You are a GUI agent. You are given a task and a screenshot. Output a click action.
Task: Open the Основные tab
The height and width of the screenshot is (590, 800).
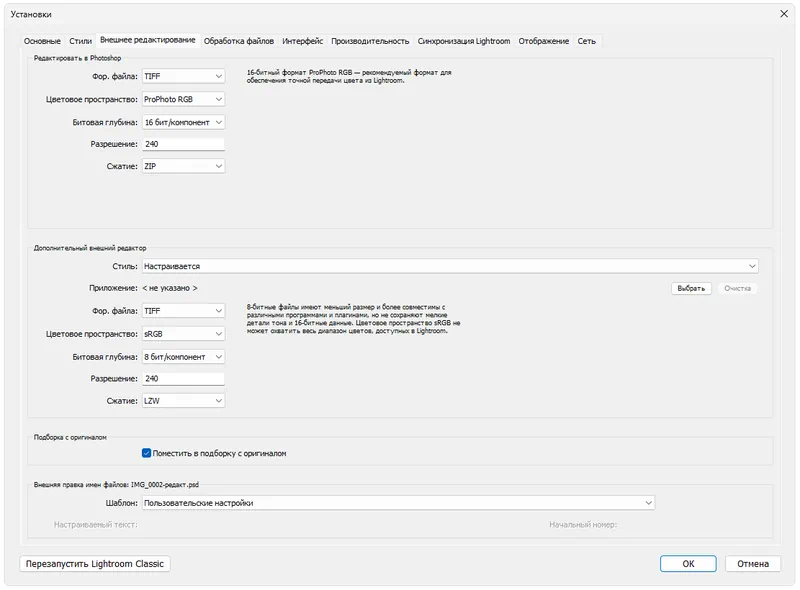coord(42,41)
